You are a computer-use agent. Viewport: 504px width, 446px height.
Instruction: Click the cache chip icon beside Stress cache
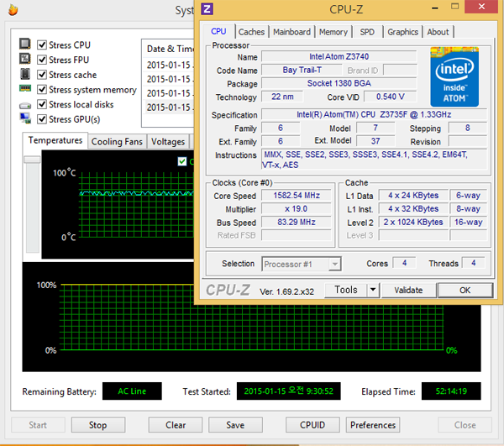click(x=25, y=74)
